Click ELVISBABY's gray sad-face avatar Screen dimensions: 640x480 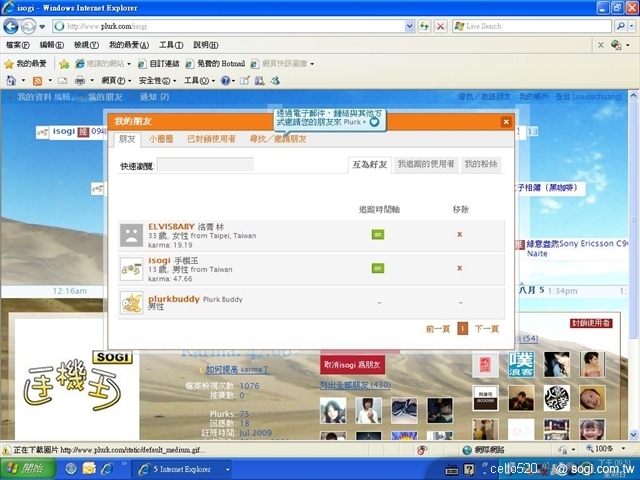tap(131, 236)
